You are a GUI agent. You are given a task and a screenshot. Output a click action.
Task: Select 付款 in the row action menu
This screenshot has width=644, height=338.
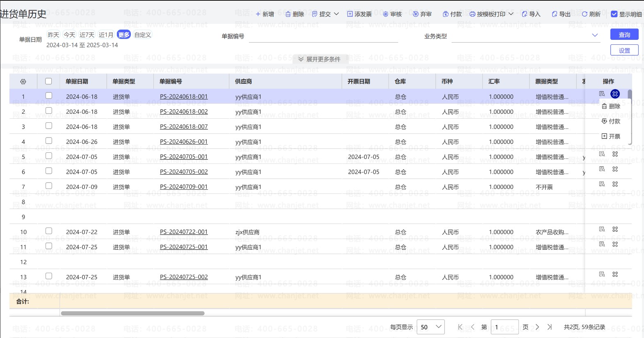click(x=611, y=121)
